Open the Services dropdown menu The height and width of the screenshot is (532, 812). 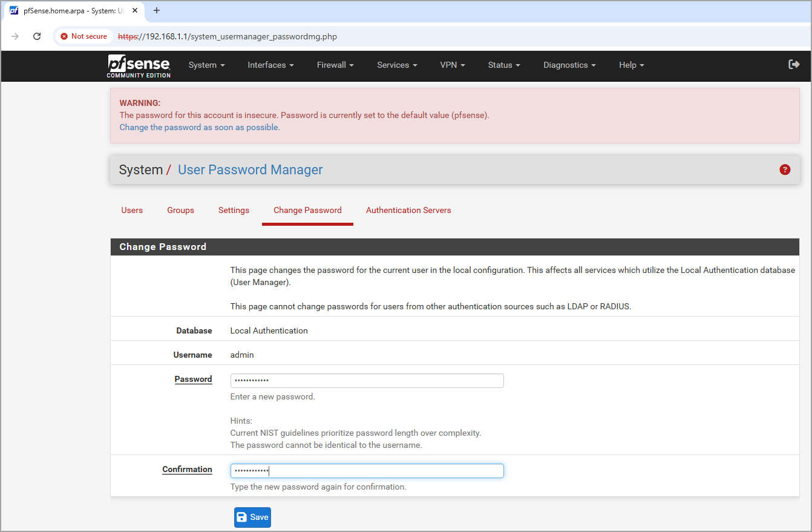point(397,65)
